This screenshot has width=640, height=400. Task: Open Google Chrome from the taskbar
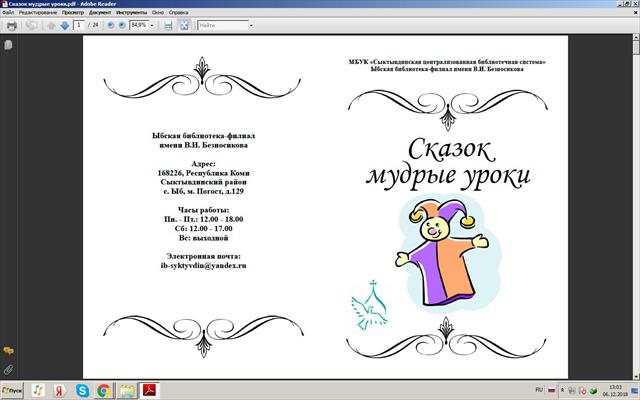pyautogui.click(x=103, y=390)
